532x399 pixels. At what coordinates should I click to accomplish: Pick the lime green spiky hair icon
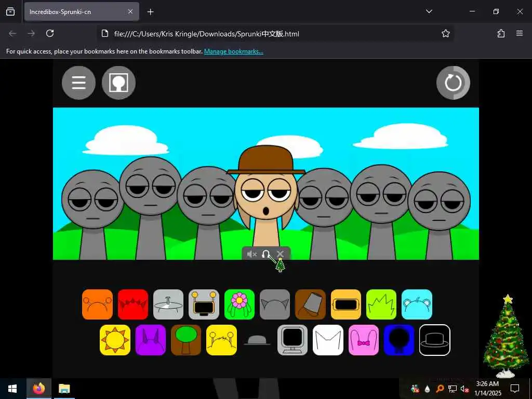(x=381, y=304)
